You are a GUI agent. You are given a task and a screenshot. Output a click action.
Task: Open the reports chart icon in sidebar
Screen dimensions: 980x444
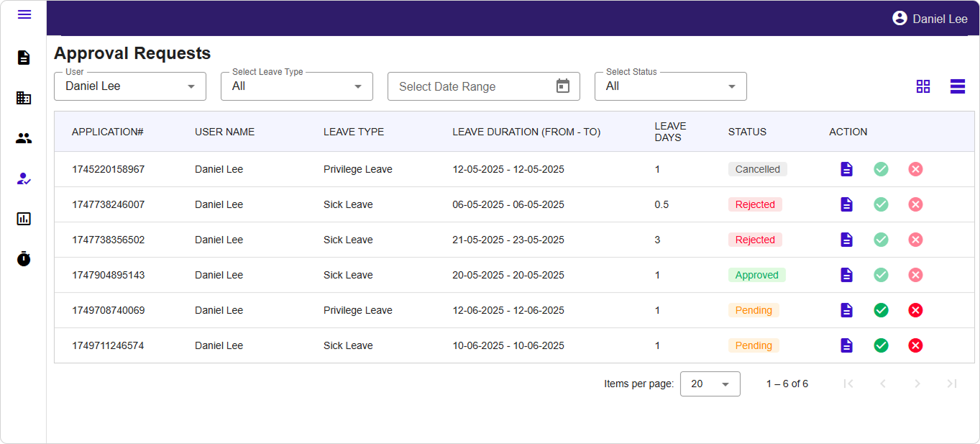24,219
